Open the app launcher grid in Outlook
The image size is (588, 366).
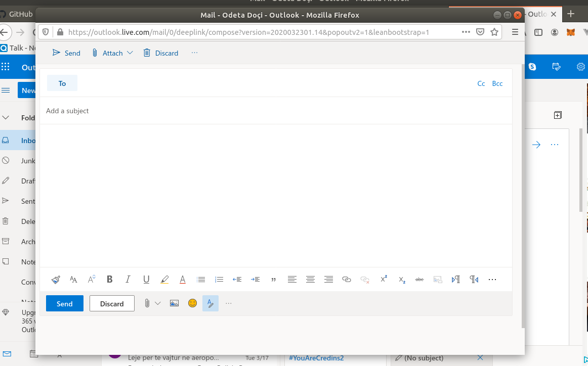click(5, 67)
